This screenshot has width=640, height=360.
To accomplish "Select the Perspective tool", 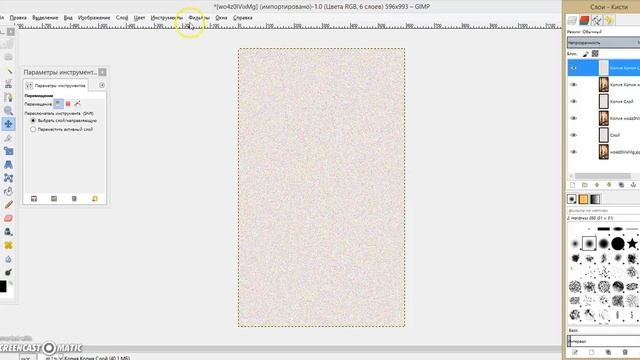I will click(8, 164).
